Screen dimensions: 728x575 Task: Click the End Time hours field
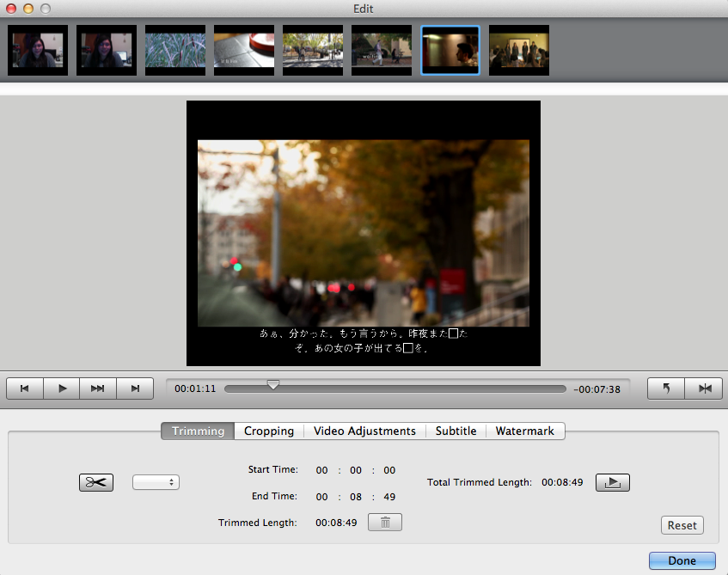click(321, 497)
